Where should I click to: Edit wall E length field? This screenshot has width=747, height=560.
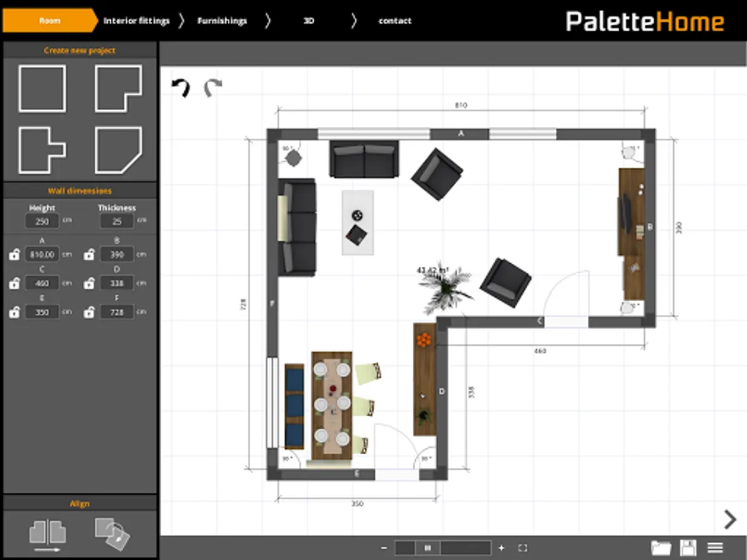(x=42, y=312)
